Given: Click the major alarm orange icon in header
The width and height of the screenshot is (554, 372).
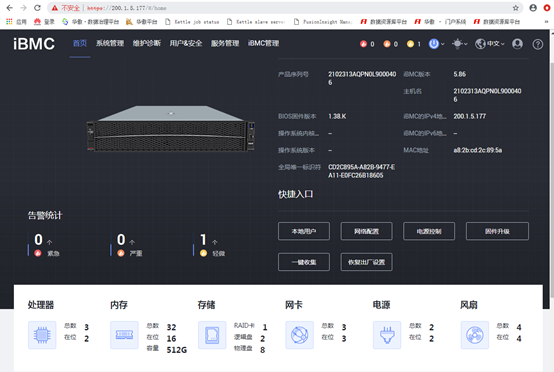Looking at the screenshot, I should click(387, 44).
